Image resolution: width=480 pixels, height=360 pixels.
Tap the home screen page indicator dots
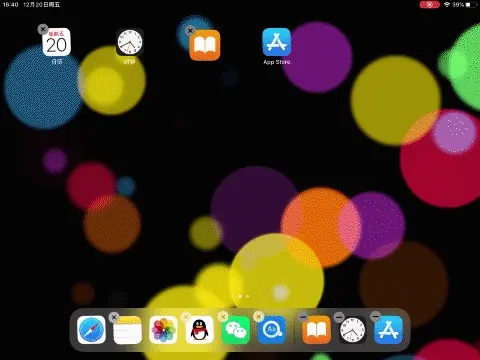[240, 296]
